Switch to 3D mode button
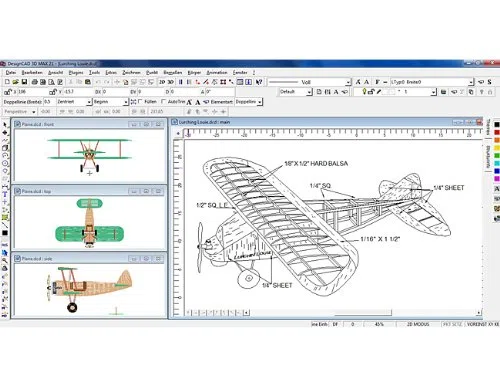Screen dimensions: 500x385 click(170, 82)
